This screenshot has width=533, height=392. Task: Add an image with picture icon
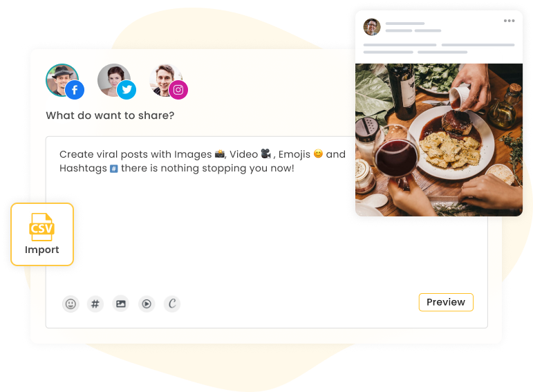tap(121, 304)
